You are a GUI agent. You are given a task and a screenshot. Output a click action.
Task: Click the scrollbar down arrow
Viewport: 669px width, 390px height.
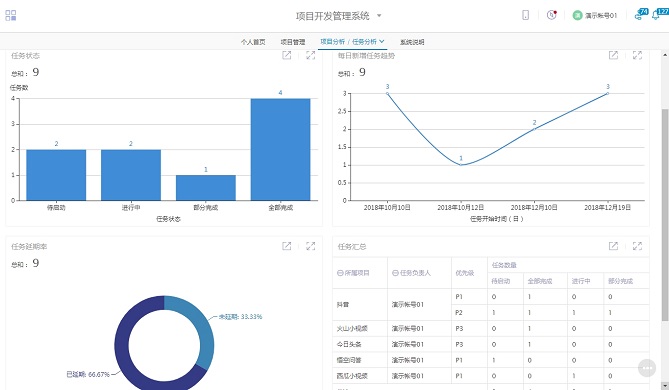[665, 386]
